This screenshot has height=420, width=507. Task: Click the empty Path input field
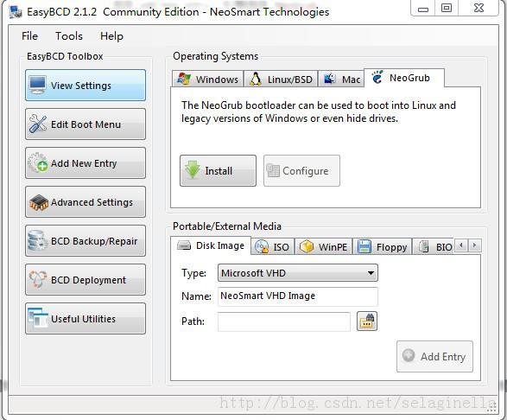284,321
